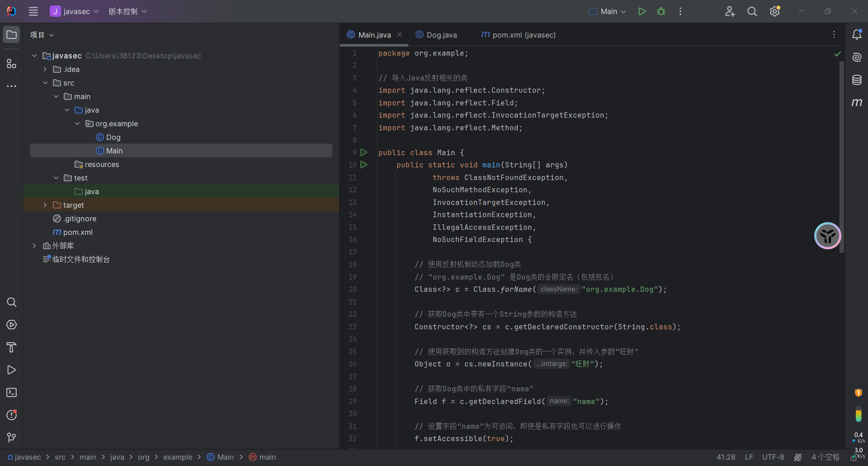
Task: Run the Main configuration with the green play button
Action: pyautogui.click(x=642, y=11)
